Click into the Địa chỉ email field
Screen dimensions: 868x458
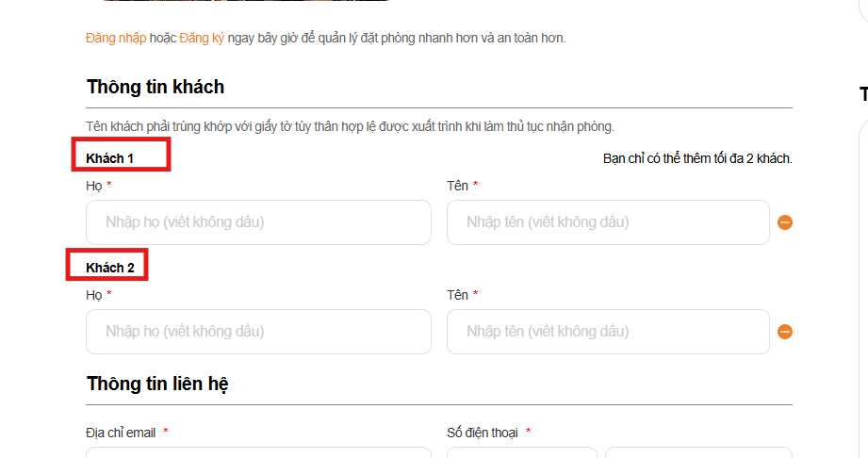pos(258,452)
